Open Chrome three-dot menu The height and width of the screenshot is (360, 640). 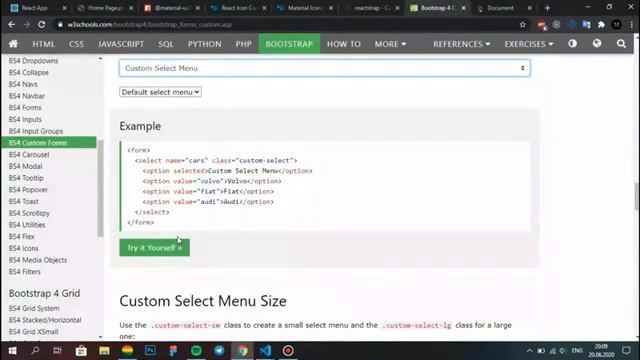[x=631, y=24]
